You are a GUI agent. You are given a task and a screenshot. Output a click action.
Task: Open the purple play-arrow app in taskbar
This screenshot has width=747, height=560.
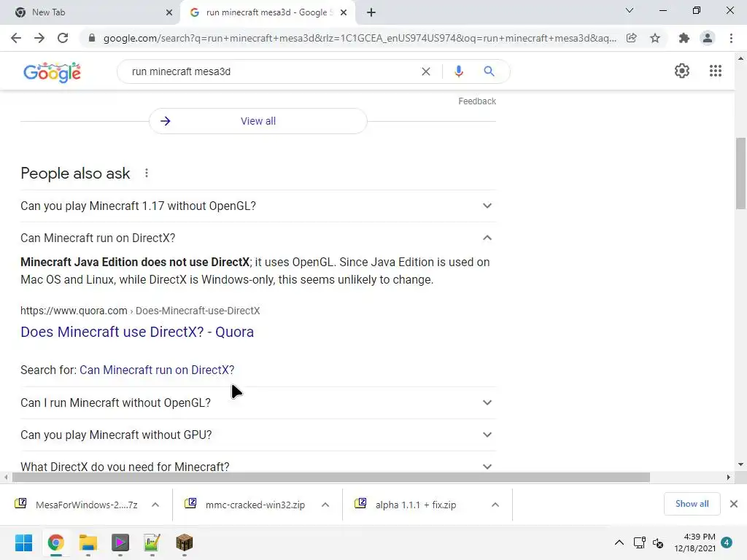(x=120, y=542)
